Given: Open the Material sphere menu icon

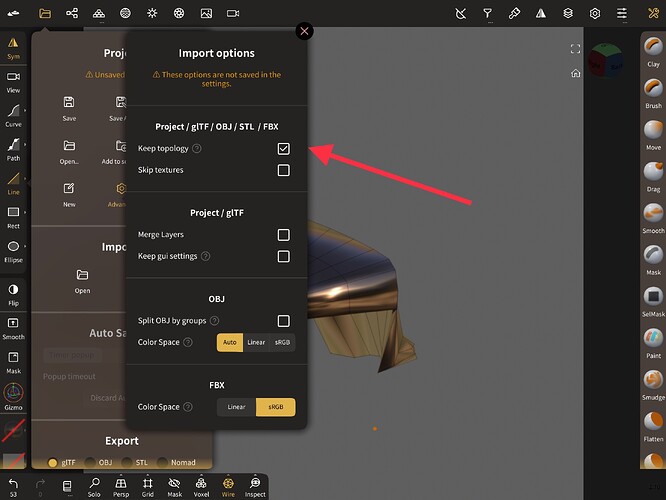Looking at the screenshot, I should tap(125, 14).
